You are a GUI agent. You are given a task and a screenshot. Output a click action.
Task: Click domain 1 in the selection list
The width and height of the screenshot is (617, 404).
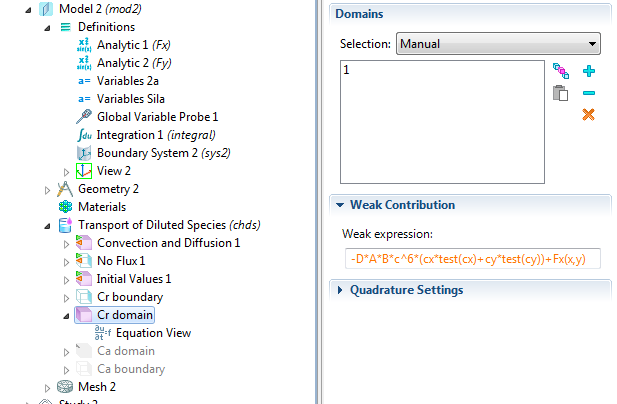[346, 71]
